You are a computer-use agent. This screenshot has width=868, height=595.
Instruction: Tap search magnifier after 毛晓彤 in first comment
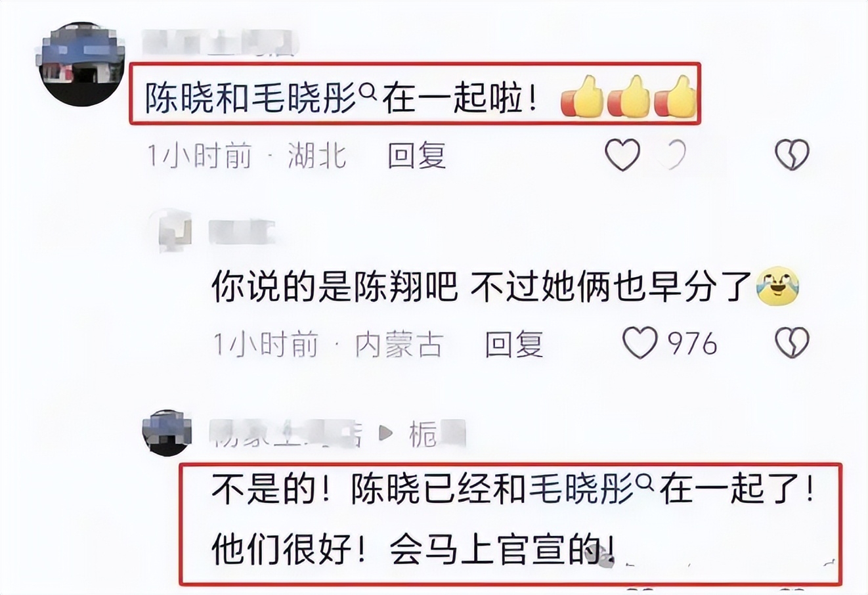click(x=368, y=95)
